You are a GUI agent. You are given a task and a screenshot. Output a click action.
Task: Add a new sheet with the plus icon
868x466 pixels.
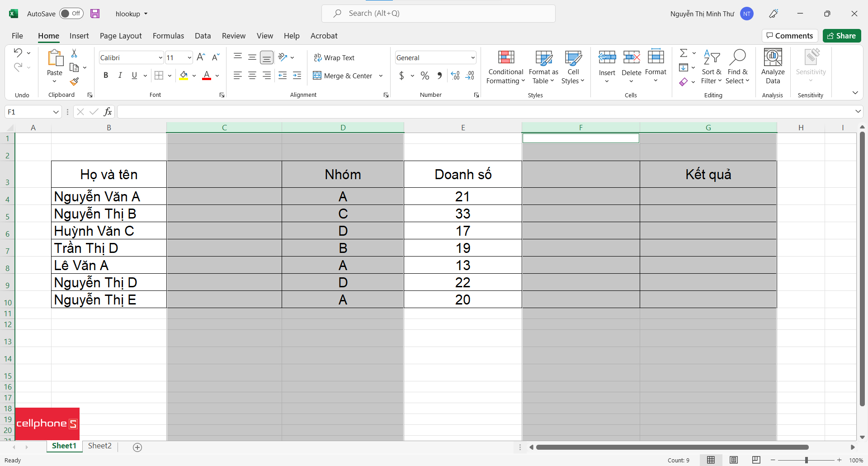(137, 447)
